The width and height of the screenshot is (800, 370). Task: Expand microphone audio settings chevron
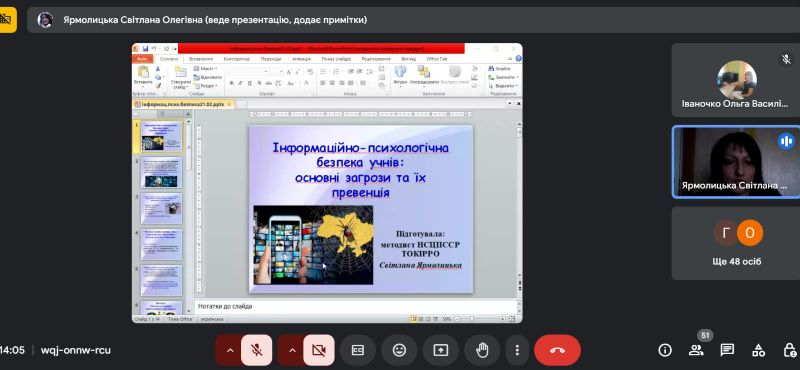point(229,350)
